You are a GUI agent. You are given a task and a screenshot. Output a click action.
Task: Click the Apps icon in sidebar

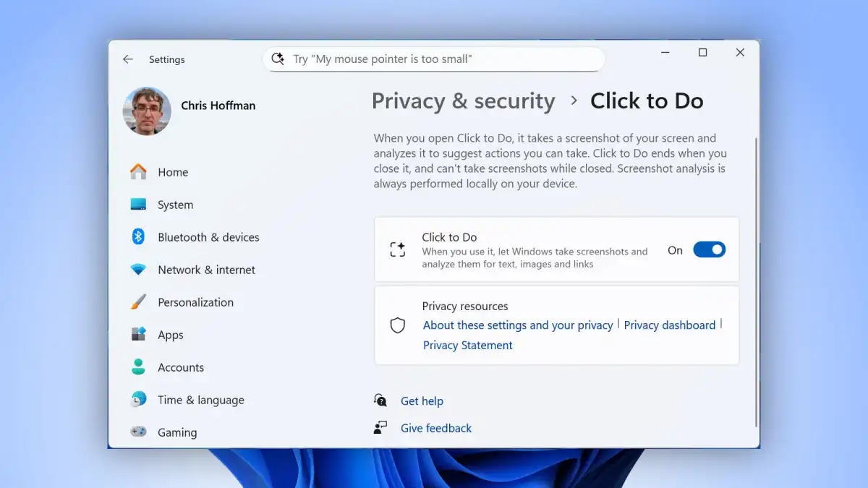point(138,335)
